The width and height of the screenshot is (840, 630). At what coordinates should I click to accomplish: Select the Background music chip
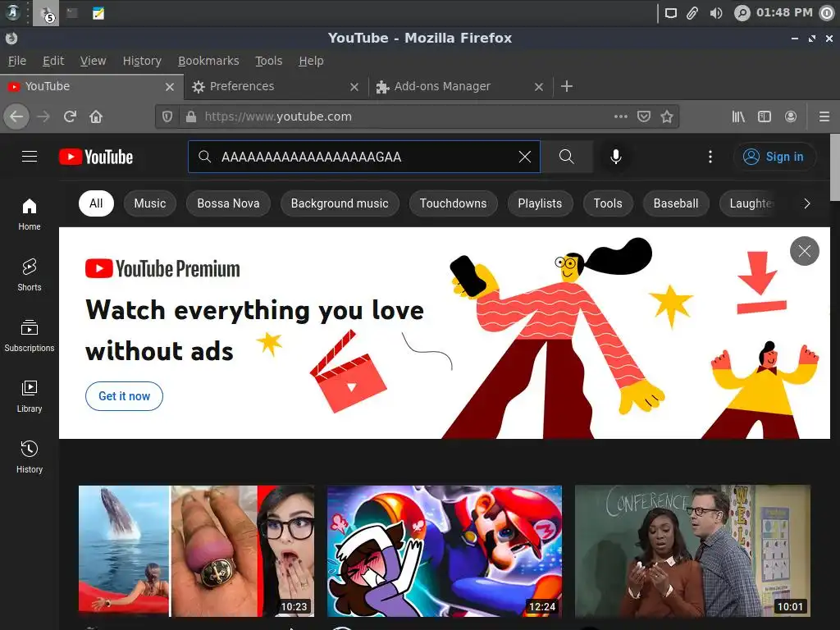pos(340,203)
